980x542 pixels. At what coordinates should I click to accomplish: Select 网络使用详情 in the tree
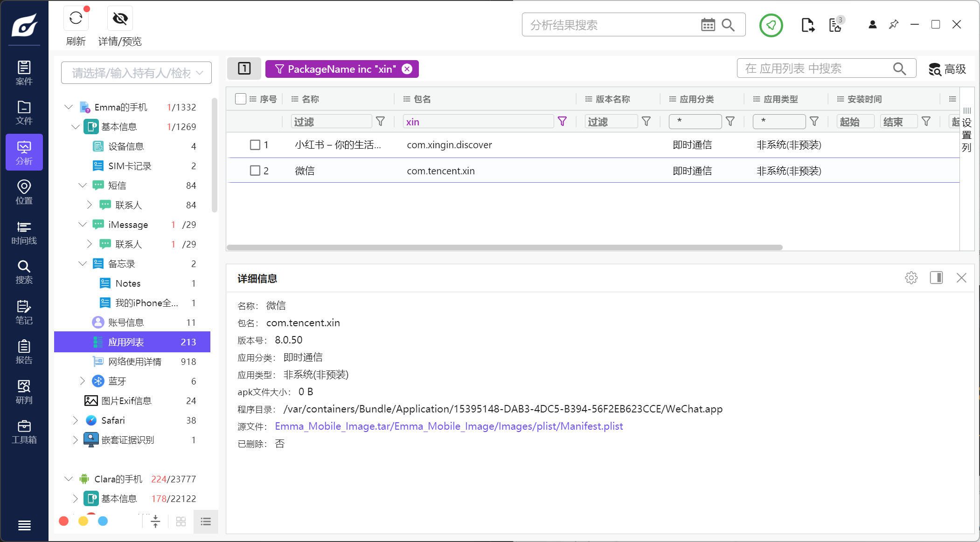tap(134, 362)
